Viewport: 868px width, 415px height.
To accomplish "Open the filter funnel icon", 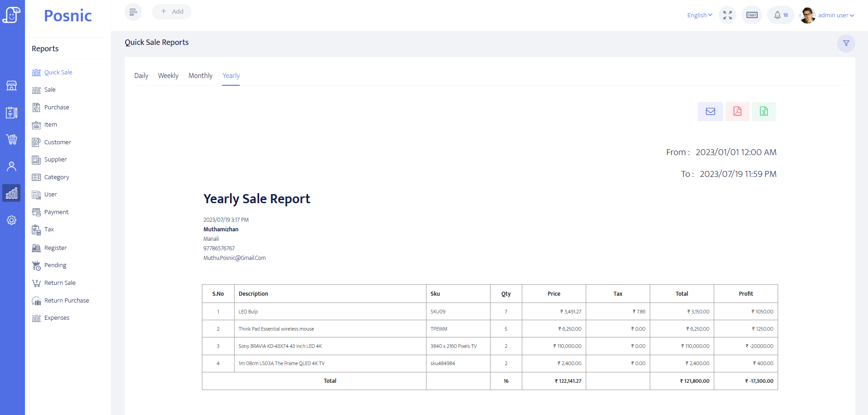I will (846, 44).
